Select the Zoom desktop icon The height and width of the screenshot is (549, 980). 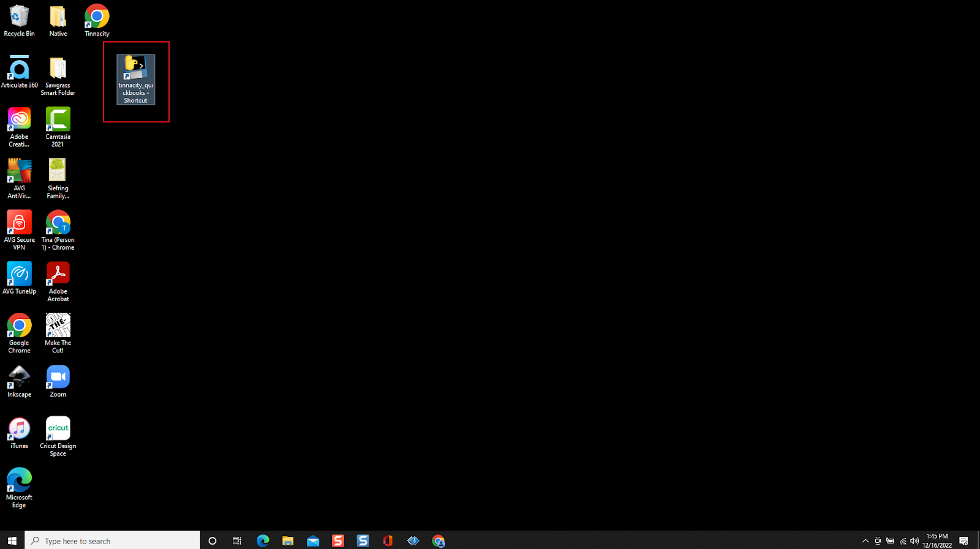pyautogui.click(x=58, y=381)
